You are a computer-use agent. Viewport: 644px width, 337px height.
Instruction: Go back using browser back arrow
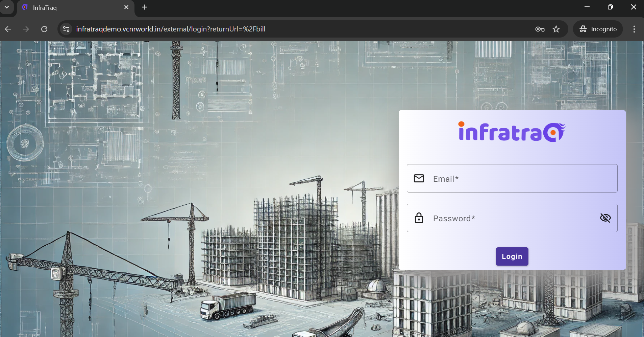pyautogui.click(x=8, y=29)
